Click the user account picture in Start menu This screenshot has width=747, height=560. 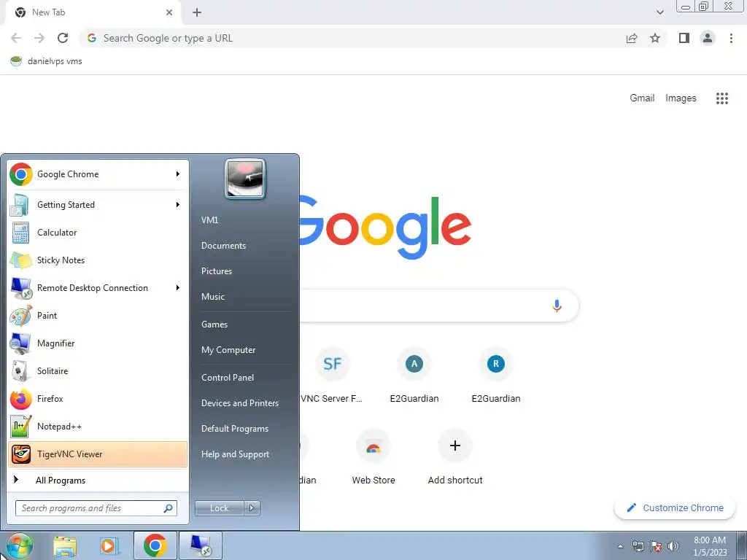point(245,179)
